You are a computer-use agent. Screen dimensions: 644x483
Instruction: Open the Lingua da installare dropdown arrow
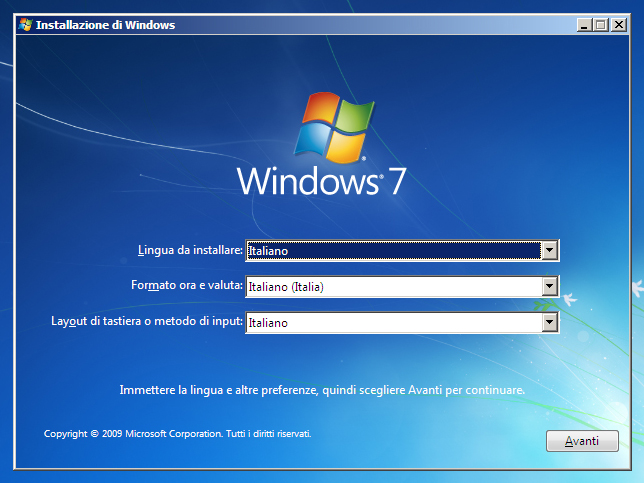click(550, 250)
